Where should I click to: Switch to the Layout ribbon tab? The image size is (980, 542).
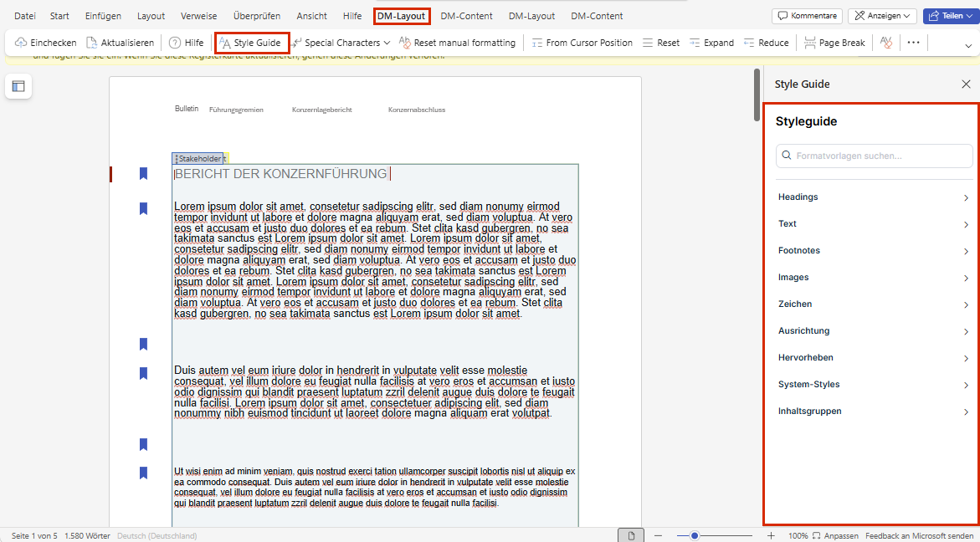click(151, 16)
